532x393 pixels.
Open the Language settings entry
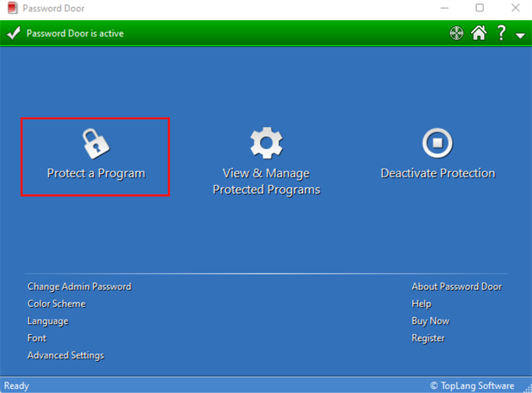47,321
